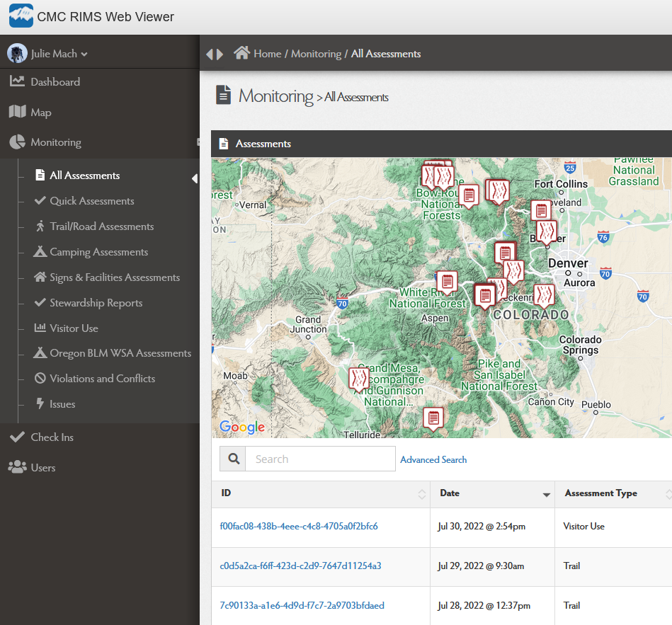Click Julie Mach's profile avatar
672x625 pixels.
point(17,54)
